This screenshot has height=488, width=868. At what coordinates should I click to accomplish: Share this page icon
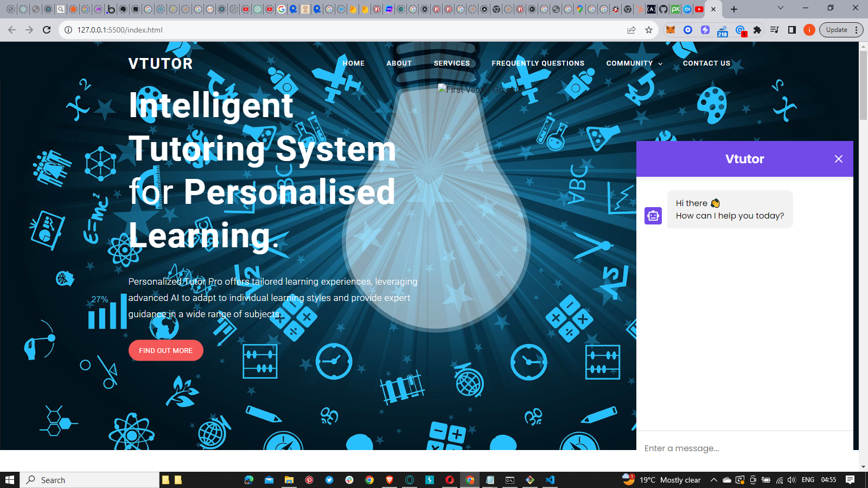(x=631, y=30)
